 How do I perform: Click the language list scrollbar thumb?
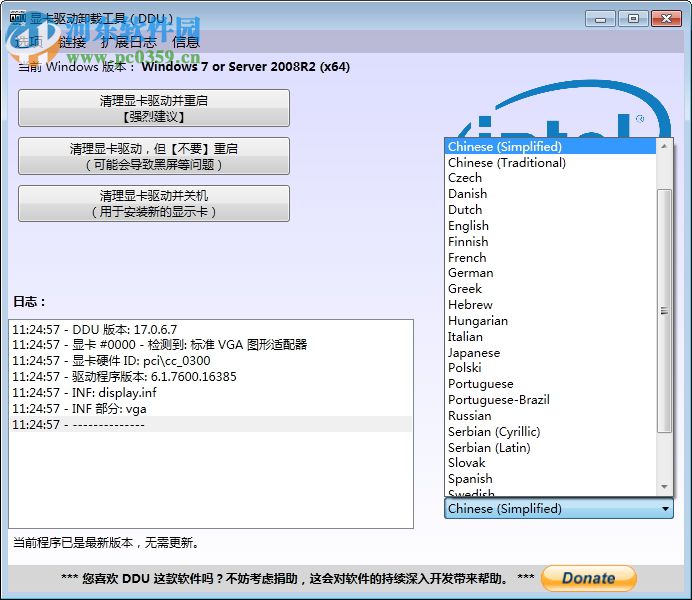tap(664, 311)
